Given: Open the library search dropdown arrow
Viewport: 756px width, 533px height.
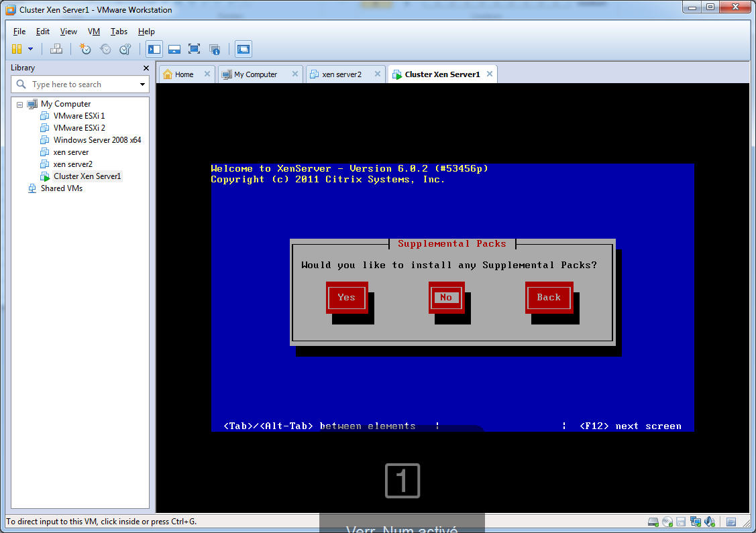Looking at the screenshot, I should click(x=142, y=84).
